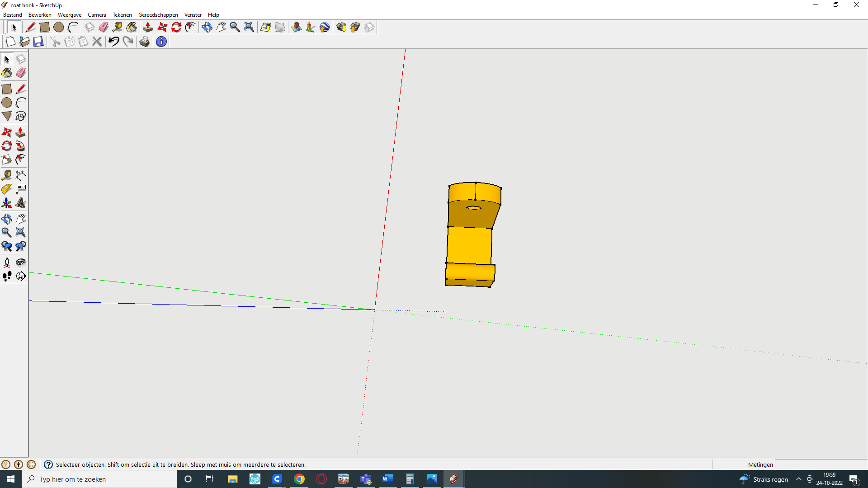Screen dimensions: 868x488
Task: Open the Gereedschappen menu
Action: tap(158, 14)
